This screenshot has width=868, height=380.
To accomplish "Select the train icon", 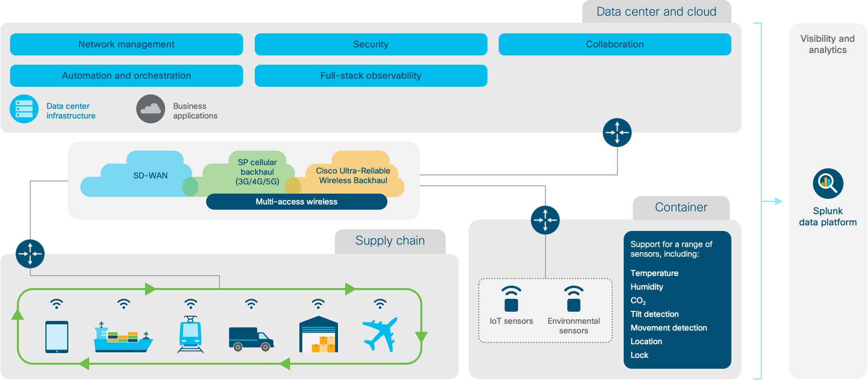I will click(190, 334).
